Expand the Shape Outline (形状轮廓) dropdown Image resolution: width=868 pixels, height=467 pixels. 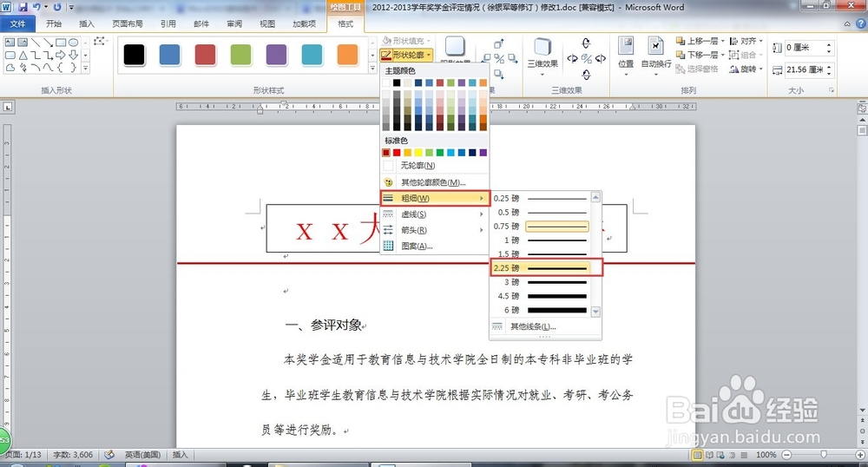(x=429, y=55)
